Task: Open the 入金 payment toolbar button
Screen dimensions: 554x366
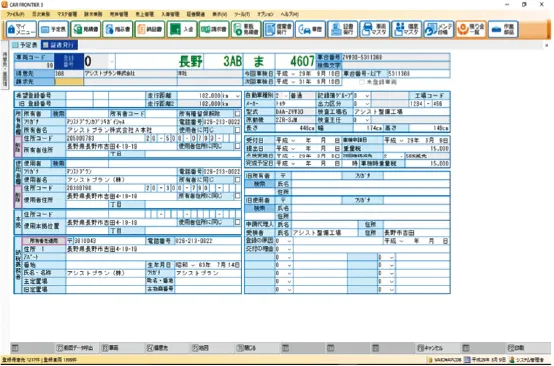Action: (182, 29)
